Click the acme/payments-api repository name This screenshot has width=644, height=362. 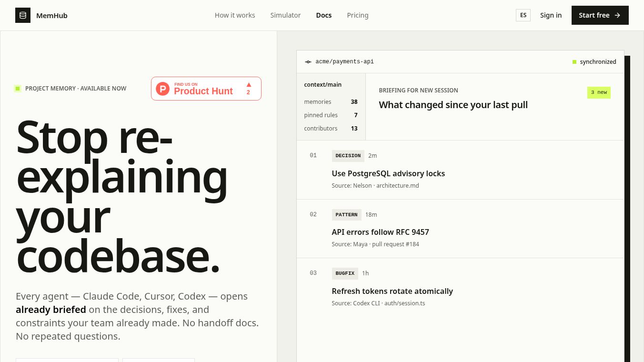[x=345, y=62]
